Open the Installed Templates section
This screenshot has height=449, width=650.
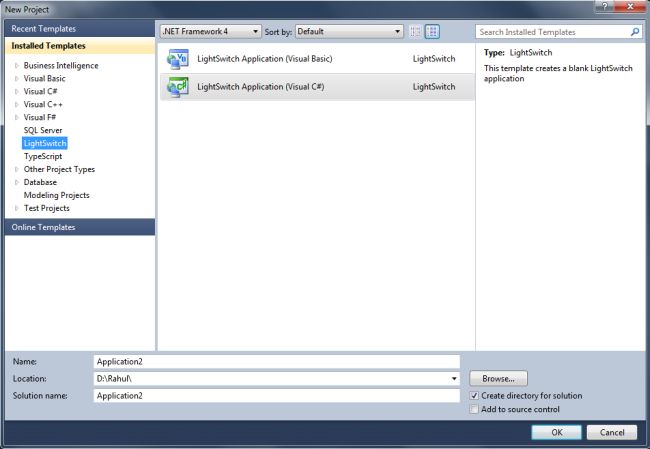coord(80,46)
